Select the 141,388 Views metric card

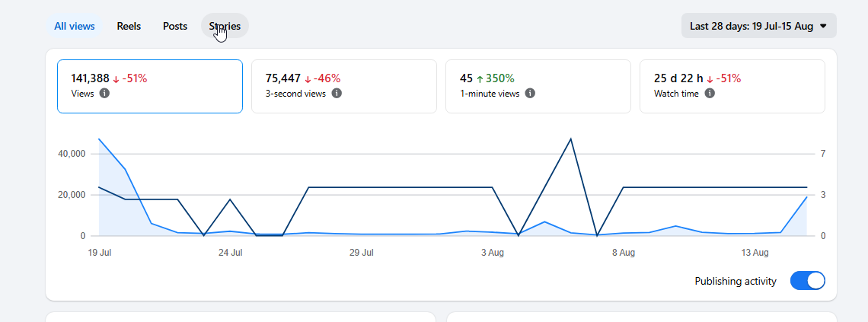150,86
